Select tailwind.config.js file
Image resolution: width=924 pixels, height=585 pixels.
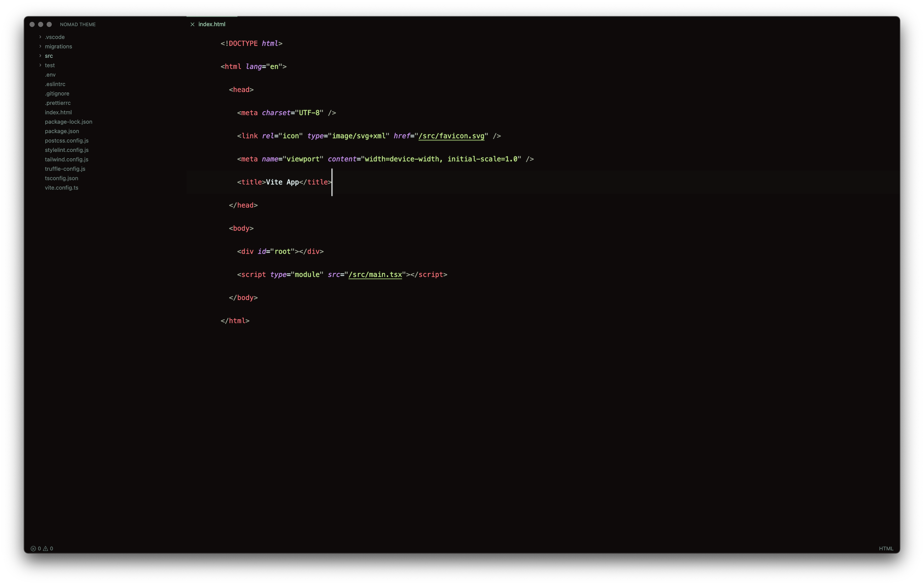(x=66, y=159)
